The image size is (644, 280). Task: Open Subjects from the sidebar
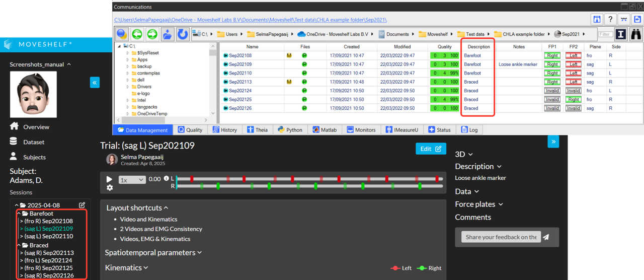pyautogui.click(x=34, y=157)
